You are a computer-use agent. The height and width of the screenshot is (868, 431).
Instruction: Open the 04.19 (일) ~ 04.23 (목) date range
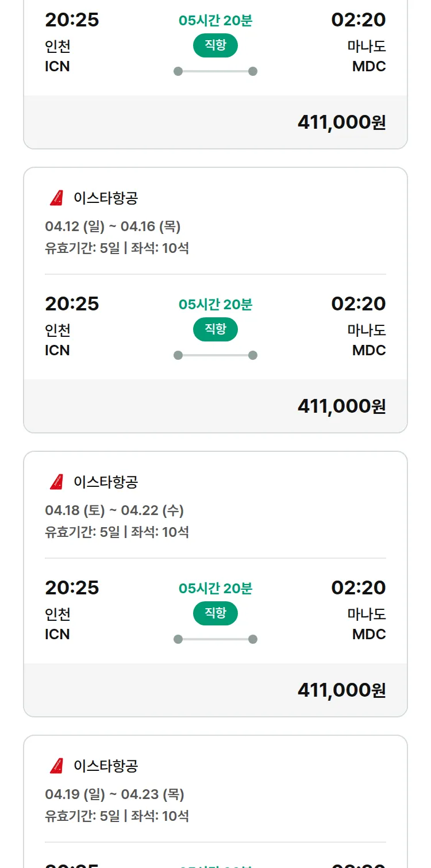coord(114,794)
